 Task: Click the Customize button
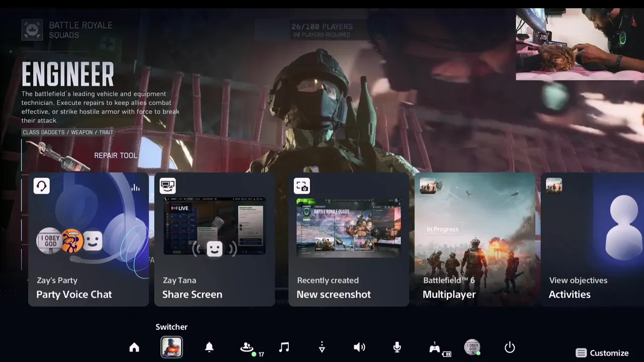[602, 353]
